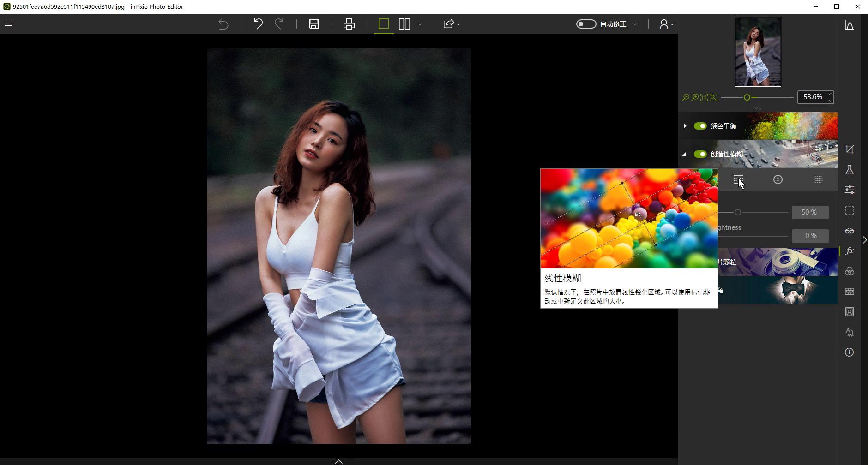This screenshot has height=465, width=868.
Task: Click the photo navigator thumbnail
Action: (x=758, y=52)
